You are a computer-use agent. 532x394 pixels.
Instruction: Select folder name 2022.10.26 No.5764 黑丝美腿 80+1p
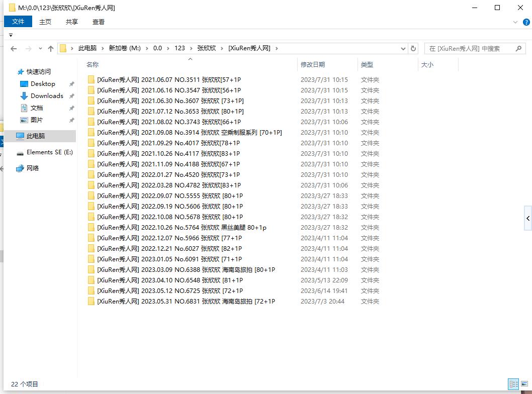pos(182,228)
